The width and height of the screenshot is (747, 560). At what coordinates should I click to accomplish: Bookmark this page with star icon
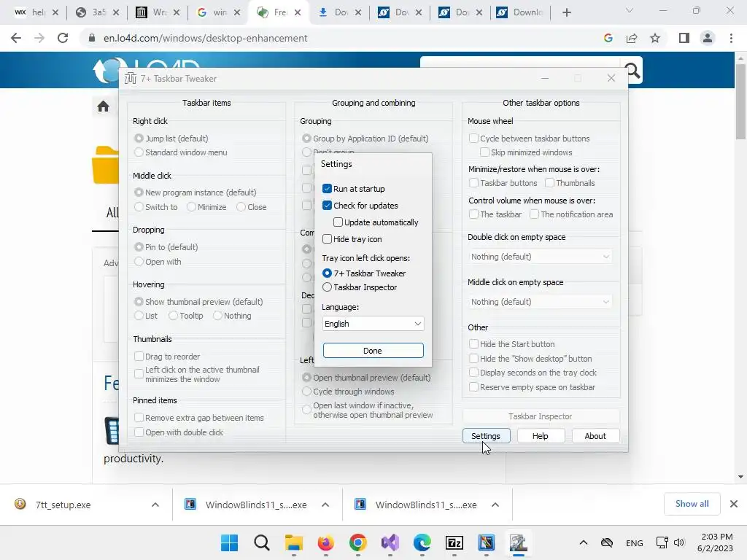pos(655,38)
